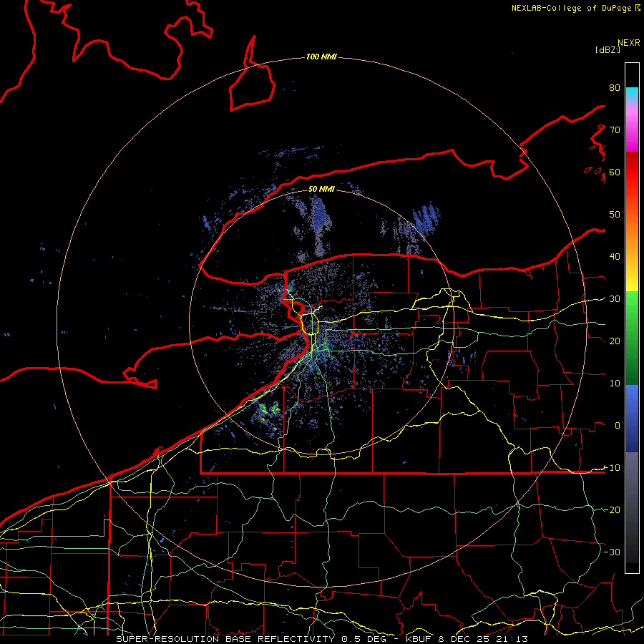This screenshot has width=644, height=644.
Task: Select the 50 value on dBZ scale
Action: coord(615,215)
